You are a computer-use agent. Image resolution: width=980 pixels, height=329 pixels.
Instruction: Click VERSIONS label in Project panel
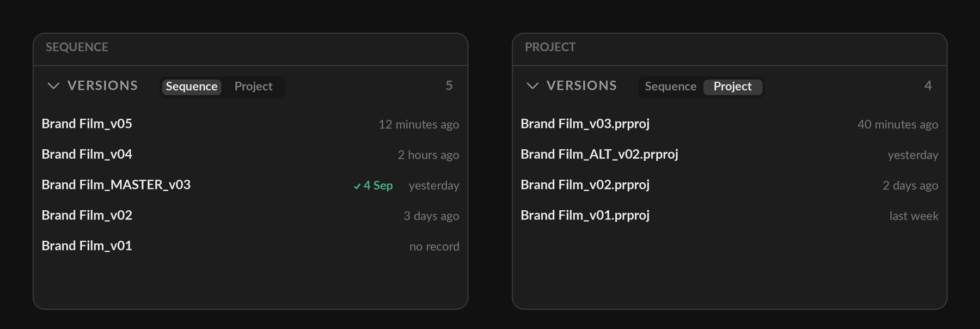581,86
